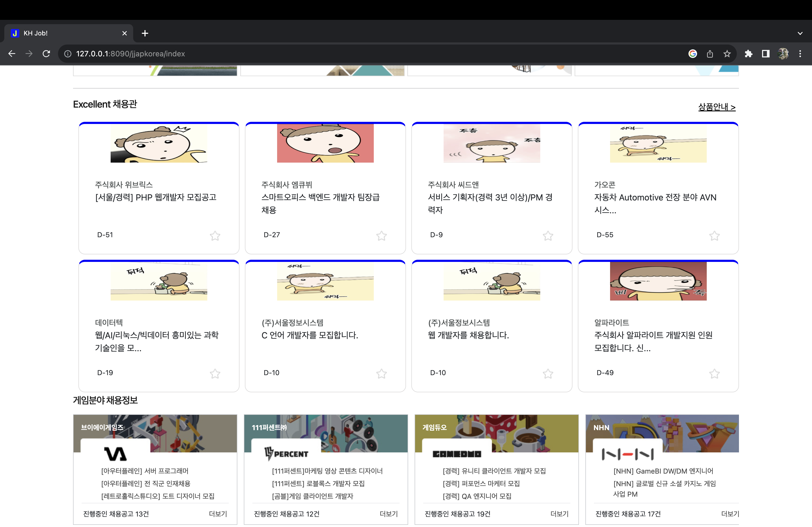812x527 pixels.
Task: Open the tab search chevron
Action: coord(800,33)
